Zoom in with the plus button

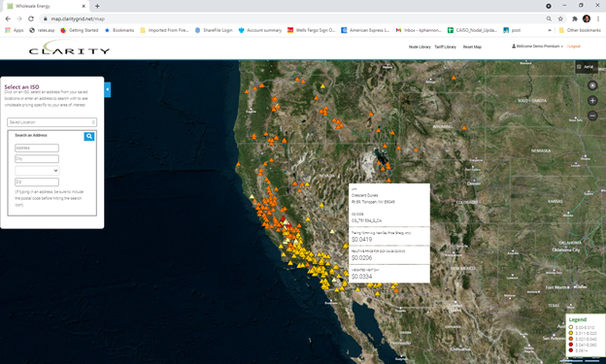coord(592,101)
